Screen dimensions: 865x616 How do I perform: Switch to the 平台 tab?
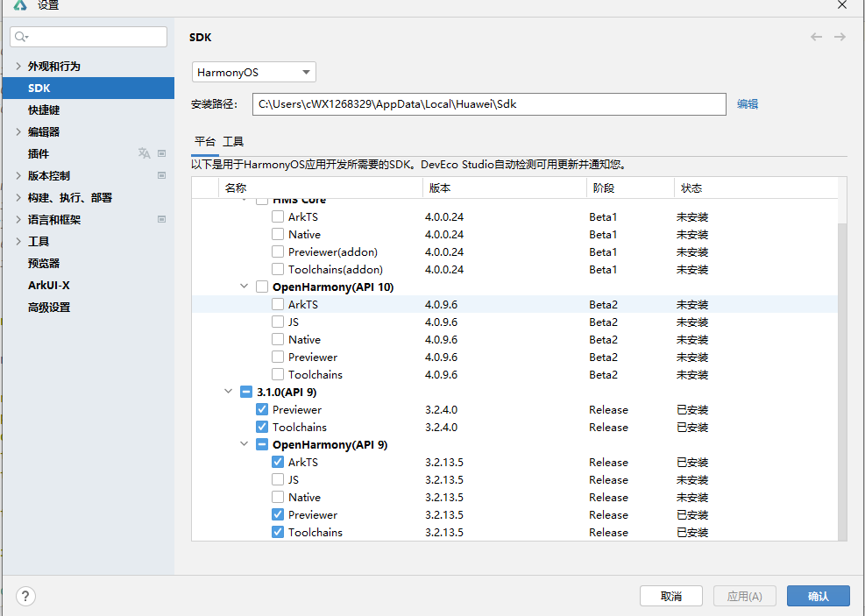(x=205, y=142)
